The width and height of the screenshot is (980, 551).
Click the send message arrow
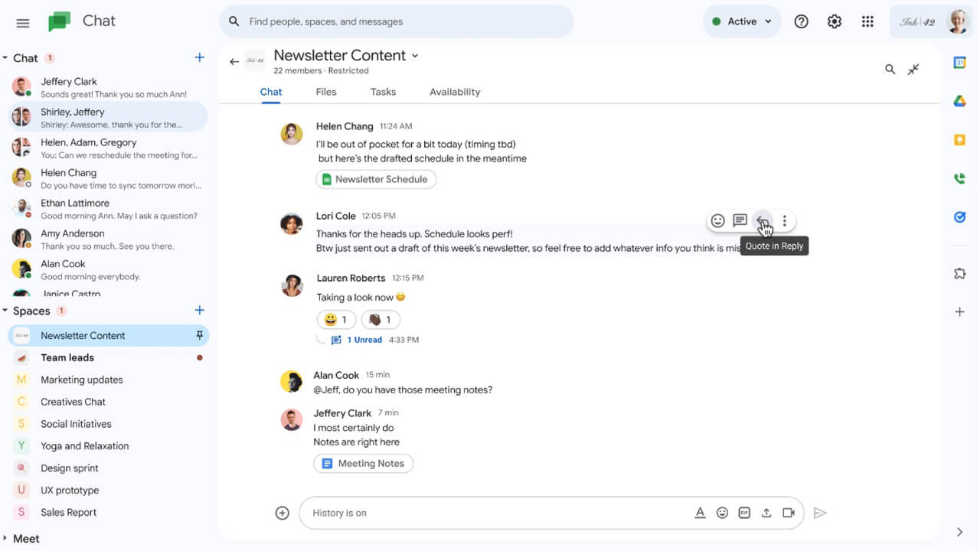(x=820, y=513)
